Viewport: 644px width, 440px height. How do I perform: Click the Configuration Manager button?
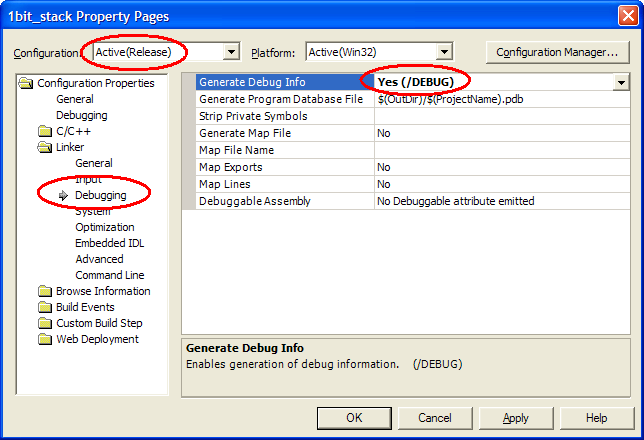(557, 52)
